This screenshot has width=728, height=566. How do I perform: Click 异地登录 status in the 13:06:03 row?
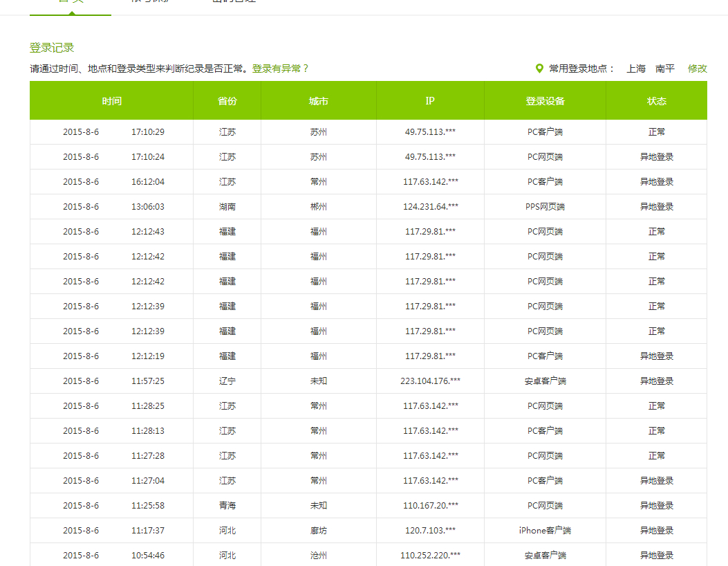click(657, 207)
